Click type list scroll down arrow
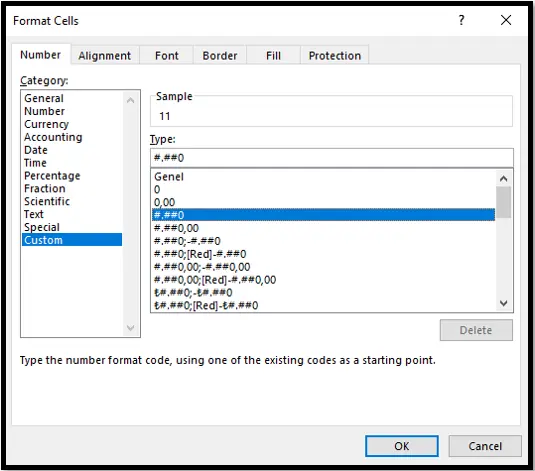The width and height of the screenshot is (535, 471). click(503, 303)
